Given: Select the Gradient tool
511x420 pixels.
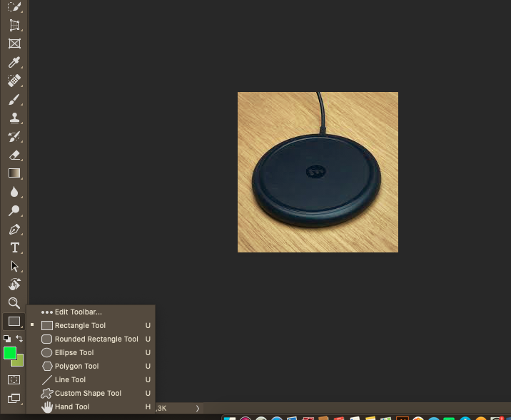Looking at the screenshot, I should tap(14, 173).
